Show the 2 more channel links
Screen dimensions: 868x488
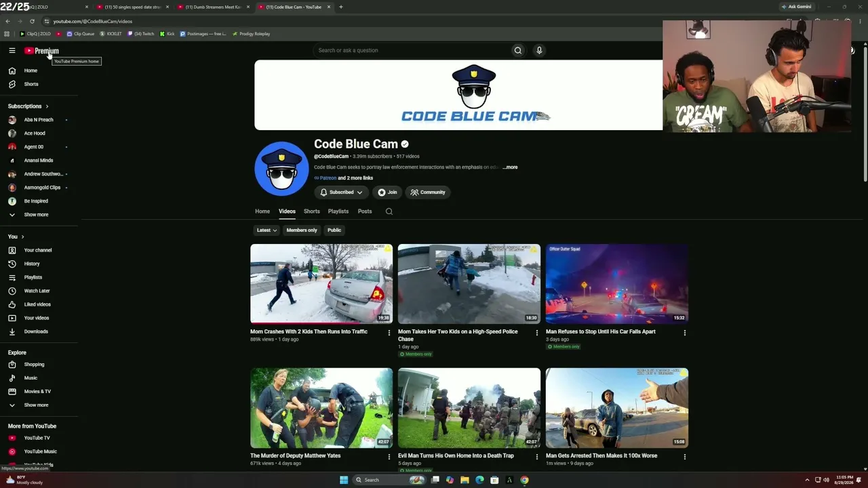point(355,178)
